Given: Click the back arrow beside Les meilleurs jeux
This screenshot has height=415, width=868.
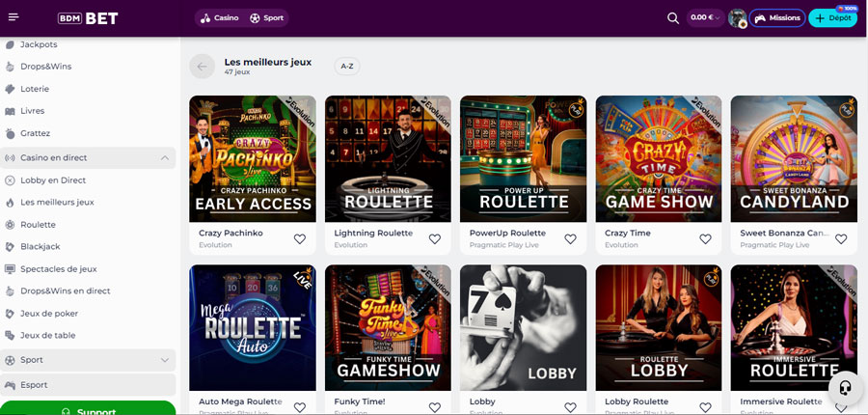Looking at the screenshot, I should [203, 67].
